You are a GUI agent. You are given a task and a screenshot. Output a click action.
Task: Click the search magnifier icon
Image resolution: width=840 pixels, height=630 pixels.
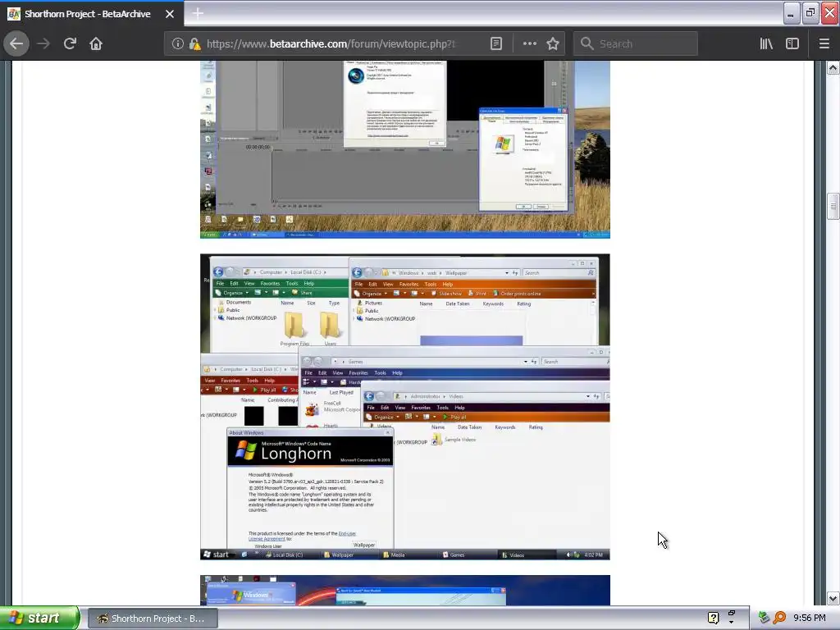[587, 43]
